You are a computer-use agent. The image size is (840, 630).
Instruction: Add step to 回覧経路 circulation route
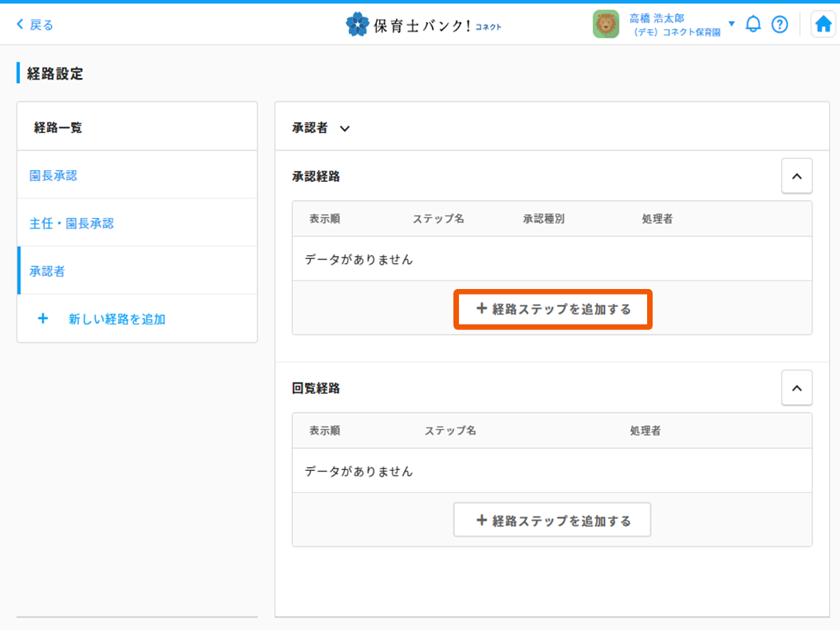click(x=553, y=521)
